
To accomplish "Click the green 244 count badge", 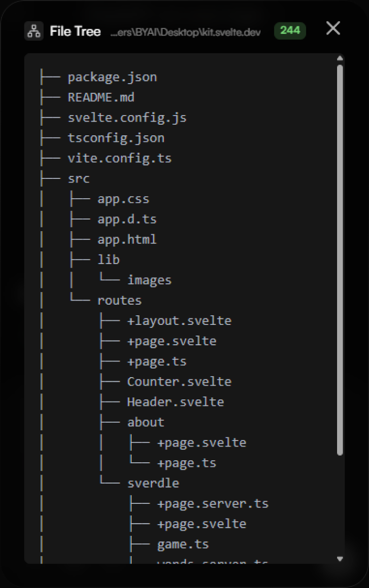I will click(290, 30).
